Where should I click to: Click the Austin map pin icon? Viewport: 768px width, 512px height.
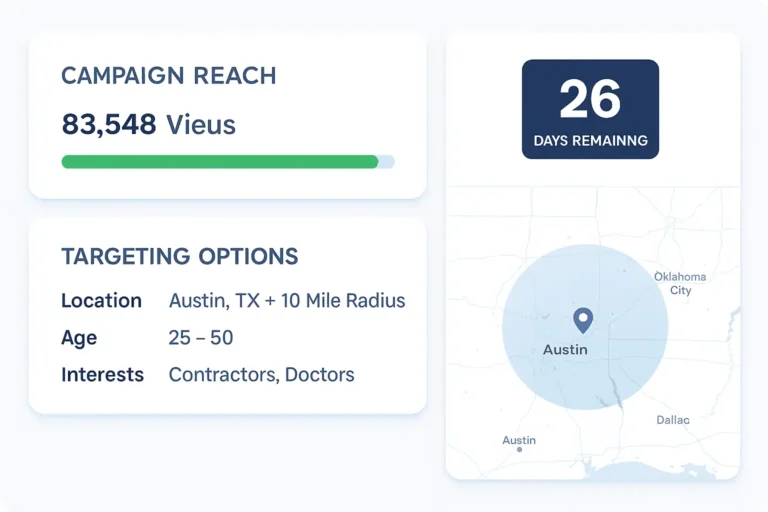tap(582, 320)
